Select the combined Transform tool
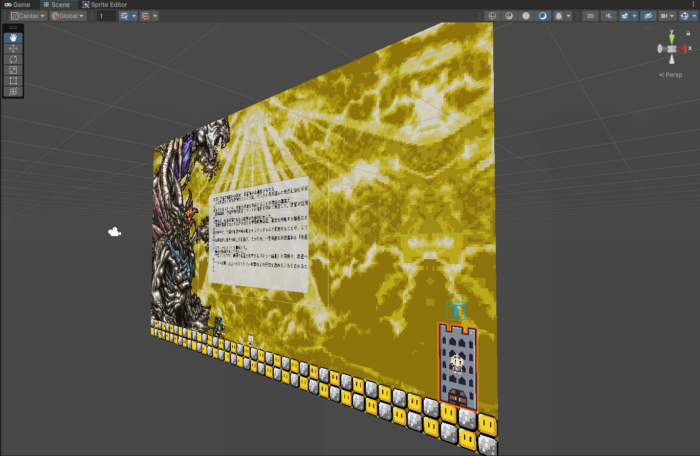The height and width of the screenshot is (456, 700). coord(13,91)
